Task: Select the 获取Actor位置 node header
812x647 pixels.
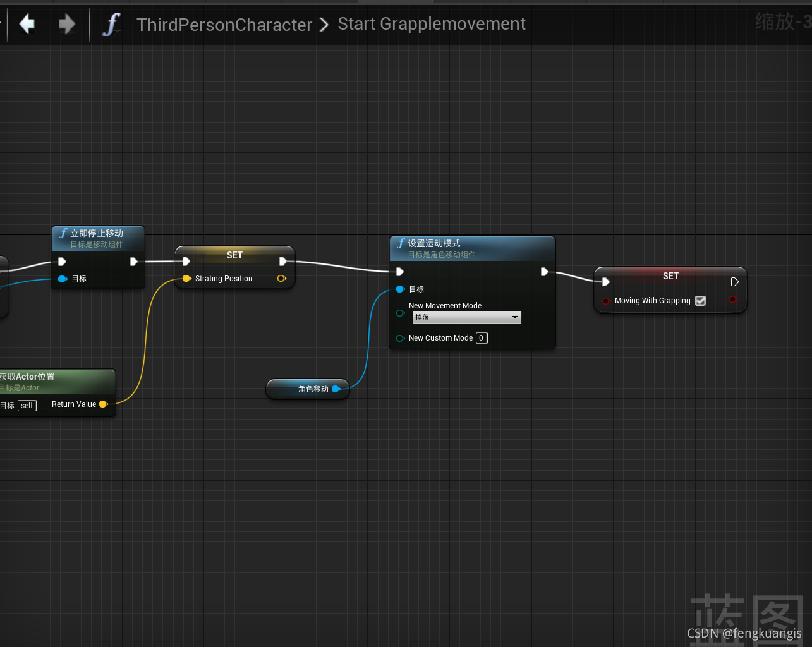Action: pos(58,382)
